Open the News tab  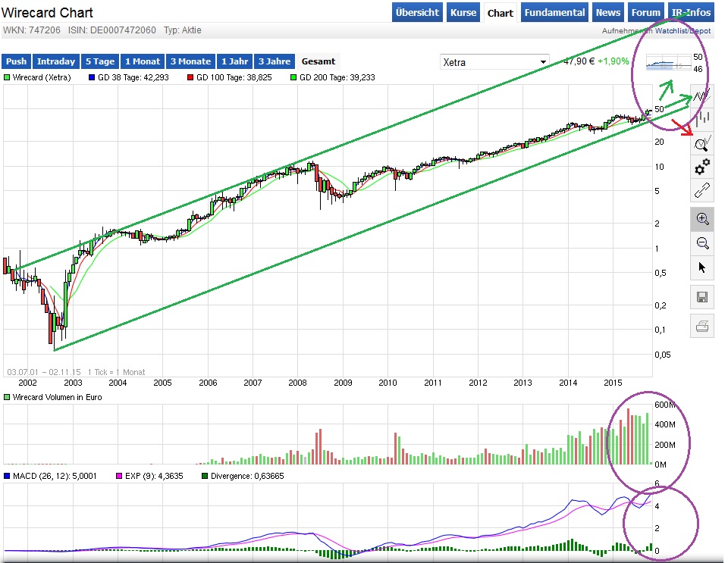click(607, 13)
